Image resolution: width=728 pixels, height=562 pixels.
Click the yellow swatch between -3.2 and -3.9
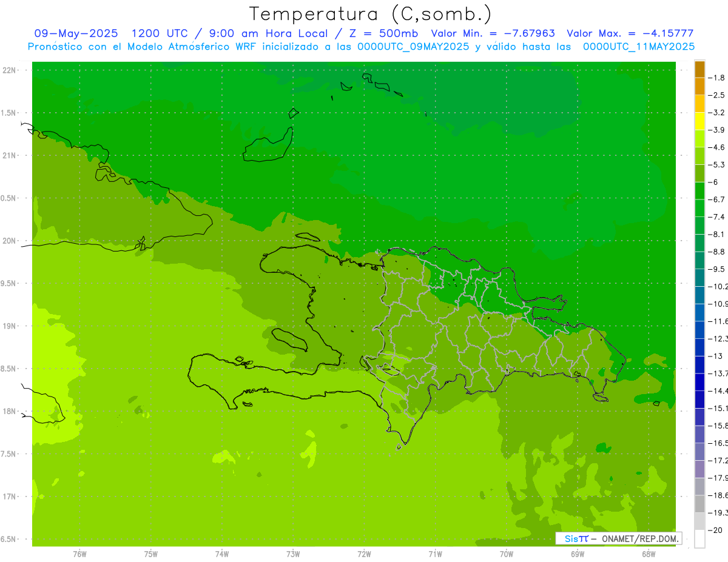tap(699, 121)
